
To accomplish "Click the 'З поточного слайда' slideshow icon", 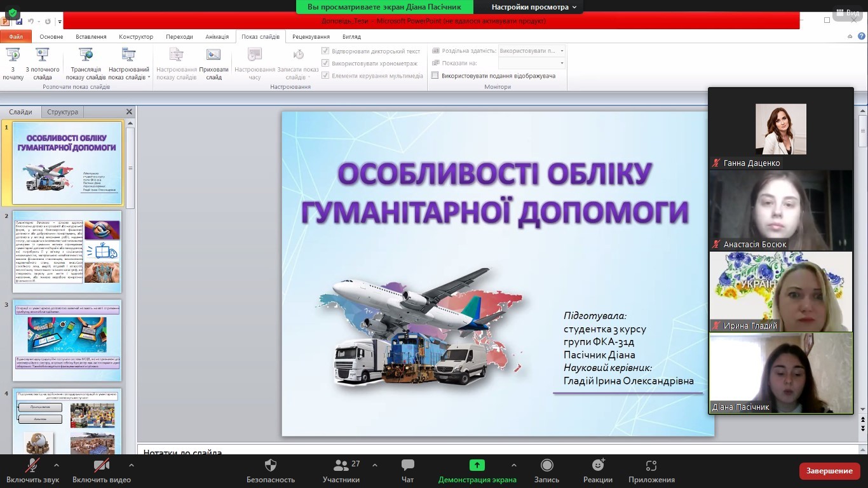I will [x=43, y=56].
